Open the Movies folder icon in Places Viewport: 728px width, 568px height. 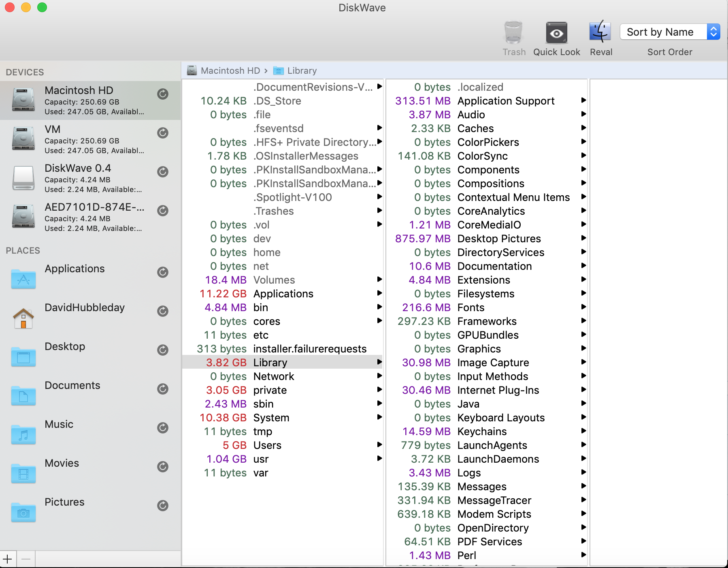click(23, 473)
